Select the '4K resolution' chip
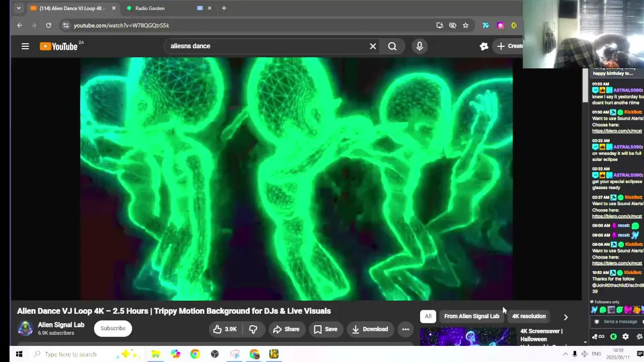The height and width of the screenshot is (362, 644). click(x=529, y=316)
